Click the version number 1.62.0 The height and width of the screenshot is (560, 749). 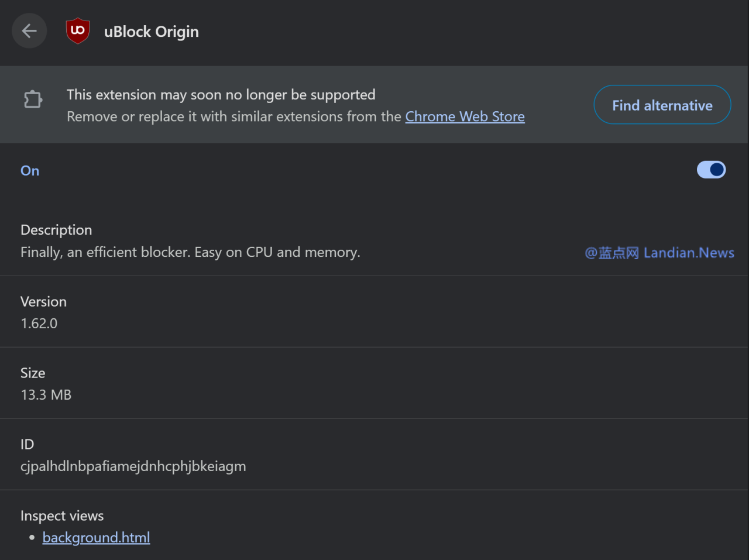pyautogui.click(x=39, y=324)
